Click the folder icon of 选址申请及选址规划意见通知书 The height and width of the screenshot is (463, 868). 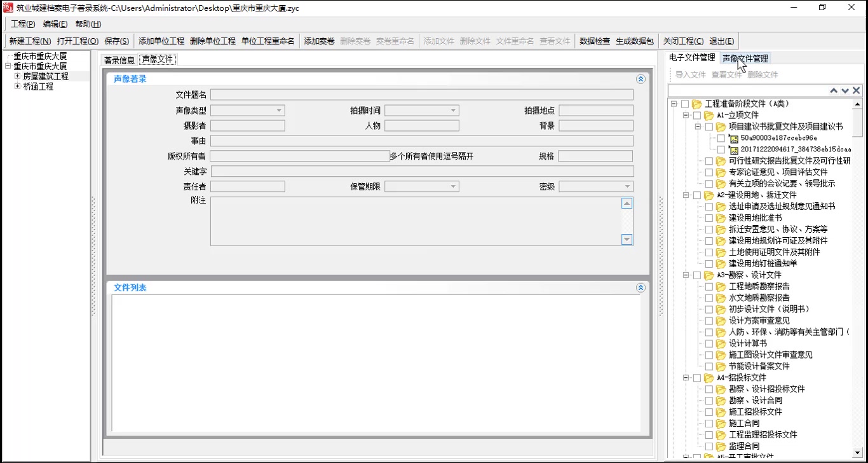click(721, 206)
